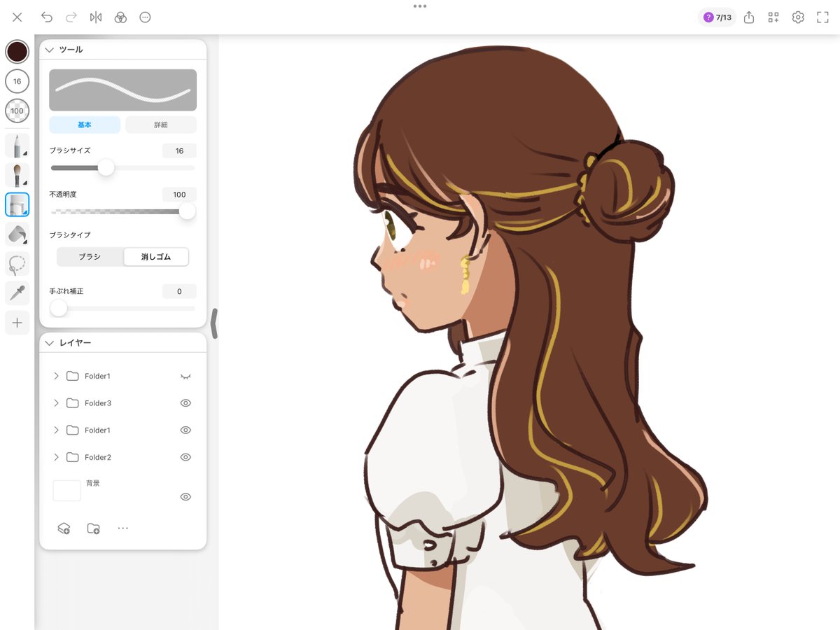Image resolution: width=840 pixels, height=630 pixels.
Task: Select the lasso selection tool
Action: 17,264
